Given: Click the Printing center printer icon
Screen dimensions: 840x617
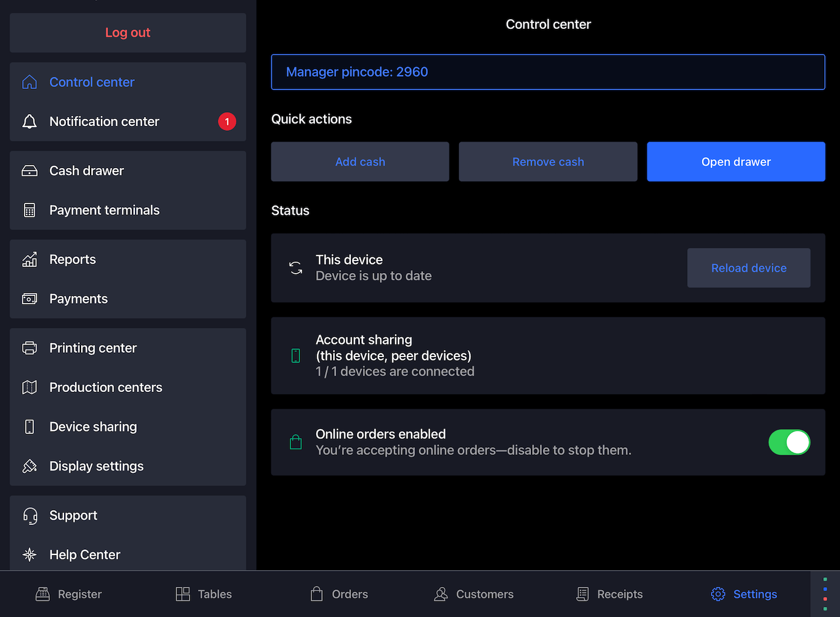Looking at the screenshot, I should point(29,348).
